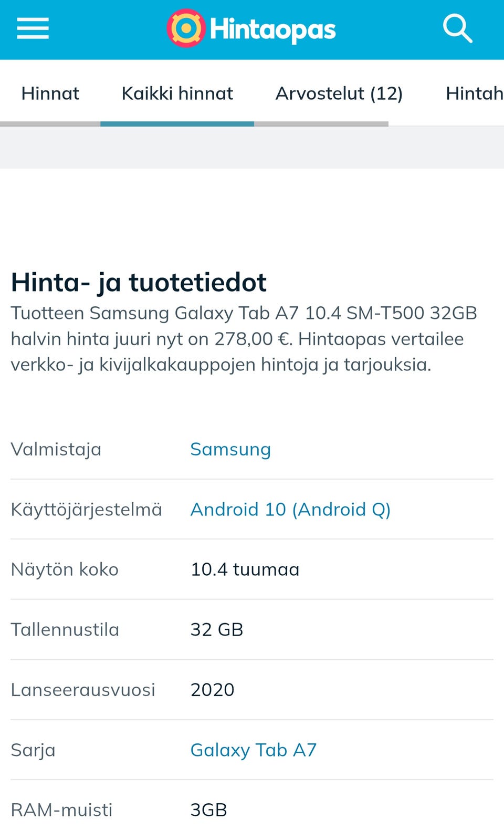Select the Kaikki hinnat tab
This screenshot has height=840, width=504.
click(x=177, y=94)
